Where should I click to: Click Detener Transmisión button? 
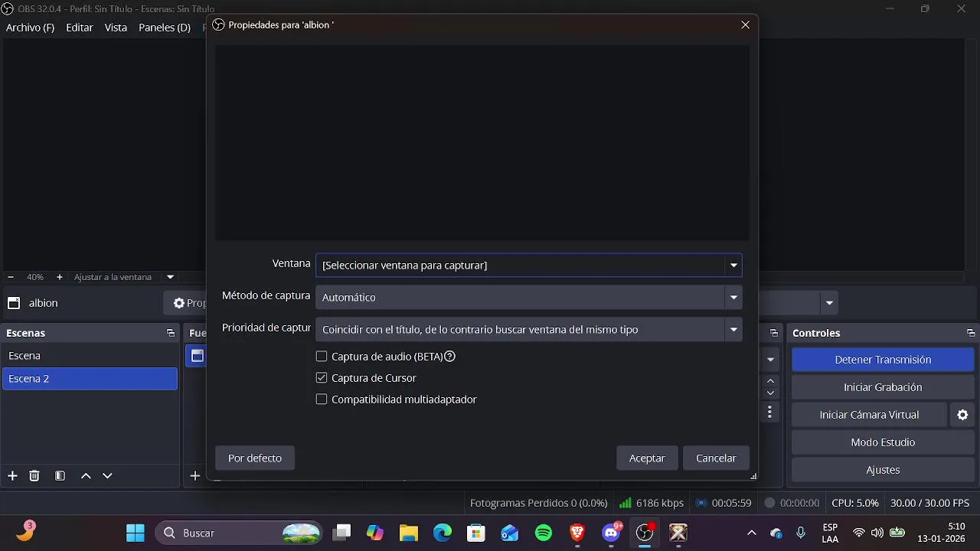[x=883, y=360]
